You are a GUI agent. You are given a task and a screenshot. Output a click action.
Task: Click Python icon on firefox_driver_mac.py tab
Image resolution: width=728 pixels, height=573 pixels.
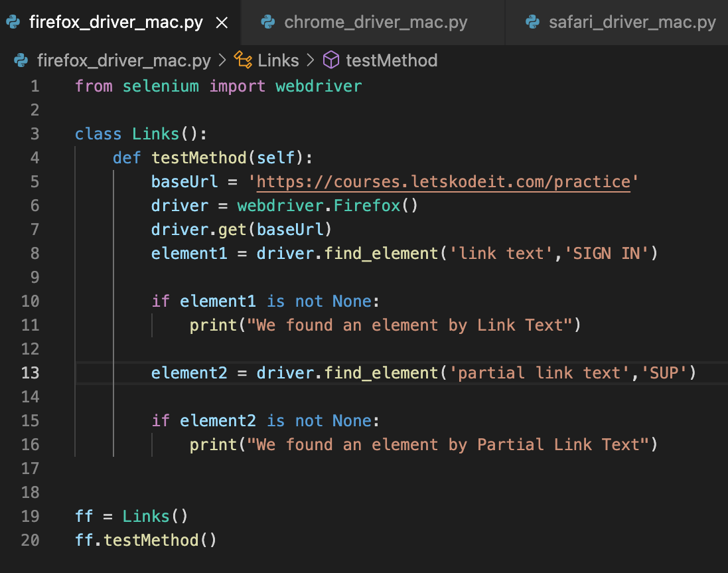(x=13, y=23)
